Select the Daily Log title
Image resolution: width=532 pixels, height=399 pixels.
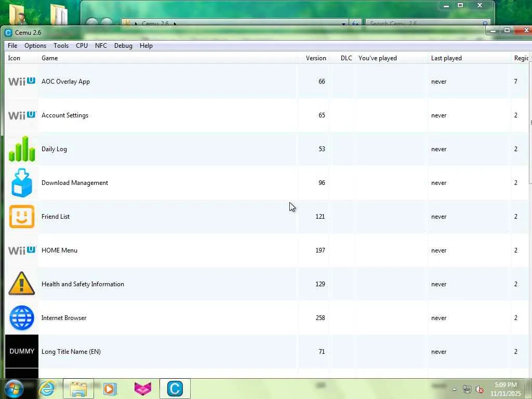point(54,149)
